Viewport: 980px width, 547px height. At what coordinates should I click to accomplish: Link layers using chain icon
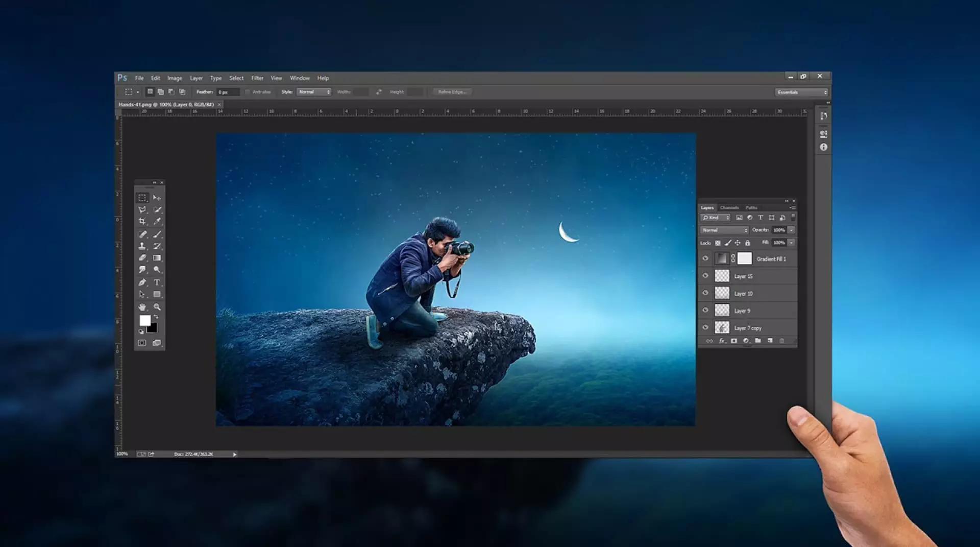pyautogui.click(x=709, y=341)
